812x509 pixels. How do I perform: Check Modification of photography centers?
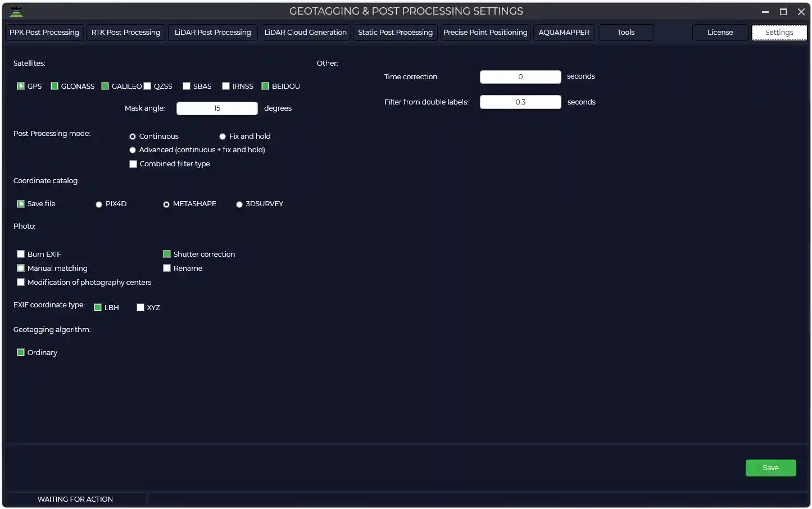click(21, 282)
